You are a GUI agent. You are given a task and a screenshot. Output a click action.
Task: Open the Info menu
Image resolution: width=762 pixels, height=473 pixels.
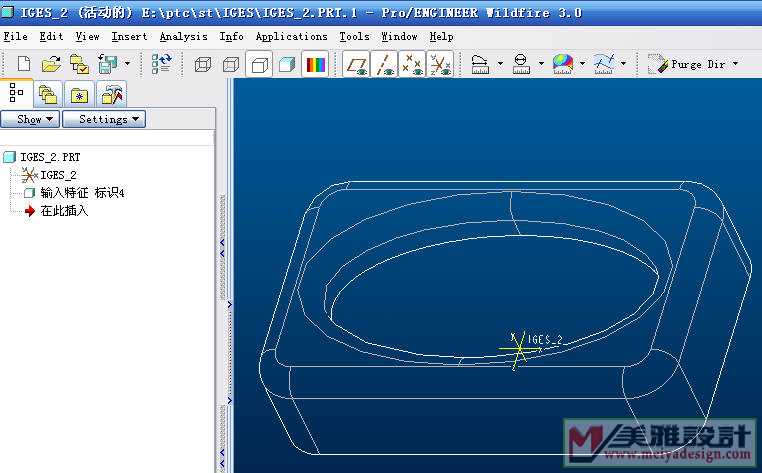pos(231,36)
